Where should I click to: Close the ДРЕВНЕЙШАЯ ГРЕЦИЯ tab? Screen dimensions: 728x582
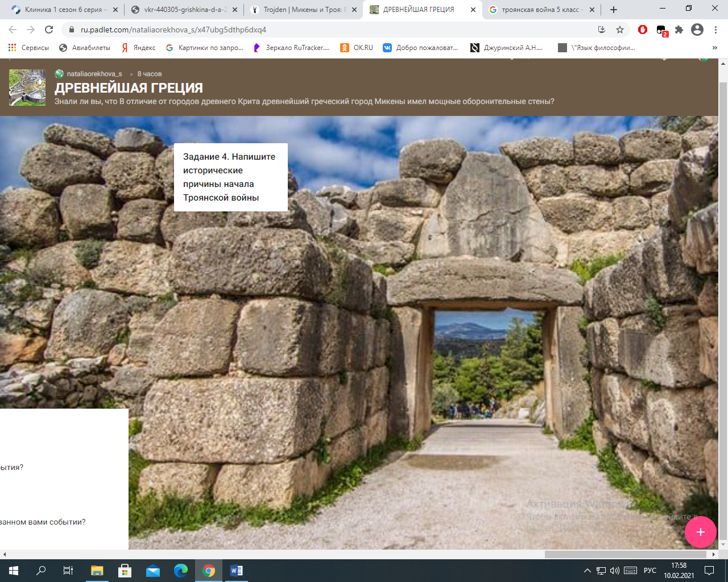[x=473, y=10]
